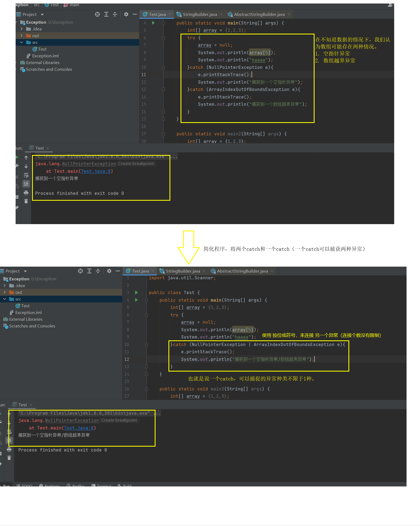
Task: Select Test class in upper project tree
Action: (40, 49)
